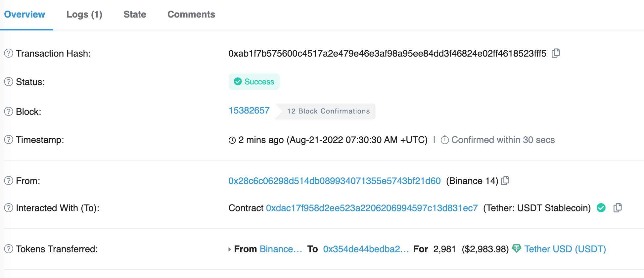Click the Interacted With help icon
Image resolution: width=644 pixels, height=278 pixels.
click(9, 208)
